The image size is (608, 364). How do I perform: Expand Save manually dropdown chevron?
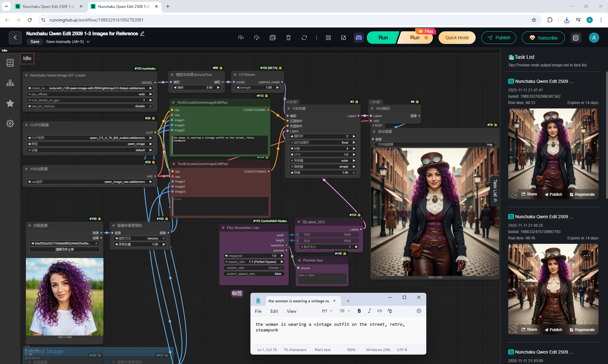[x=88, y=42]
